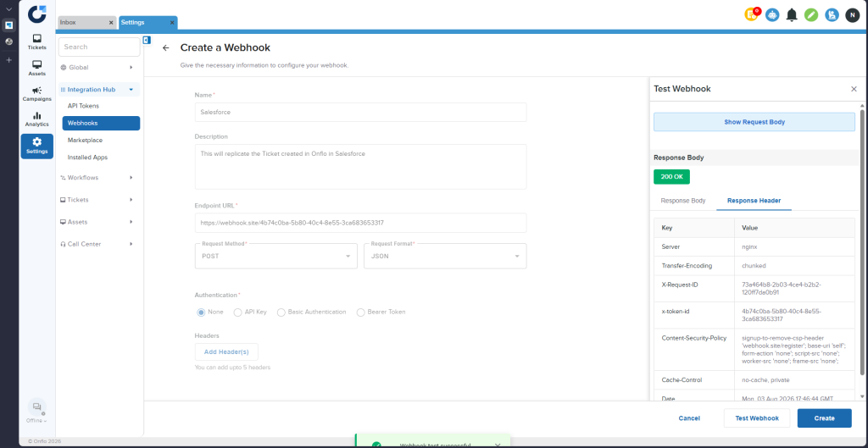Viewport: 868px width, 448px height.
Task: Click the Integration Hub grid icon
Action: 63,90
